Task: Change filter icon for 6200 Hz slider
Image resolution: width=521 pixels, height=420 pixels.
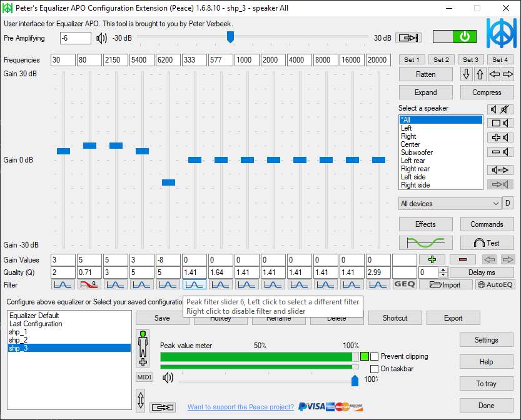Action: click(168, 284)
